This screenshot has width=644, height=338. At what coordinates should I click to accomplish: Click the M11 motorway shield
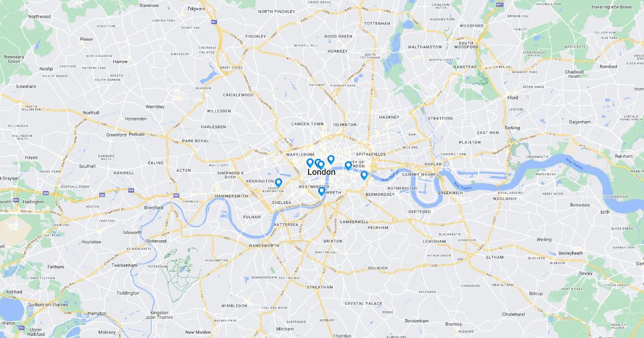pos(500,4)
